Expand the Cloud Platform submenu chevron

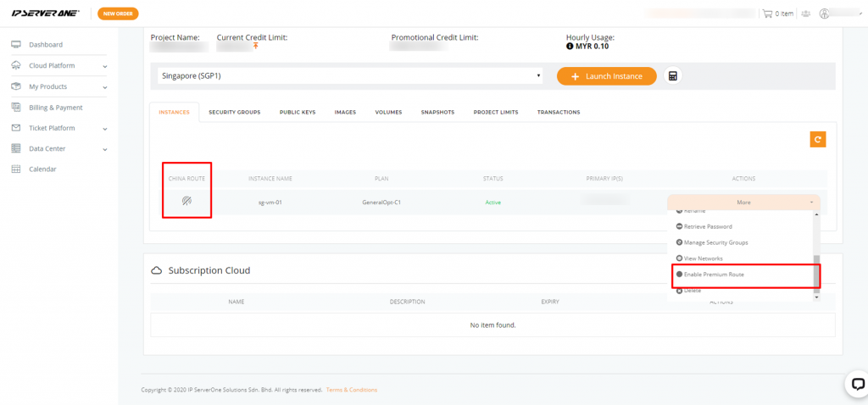(x=104, y=66)
